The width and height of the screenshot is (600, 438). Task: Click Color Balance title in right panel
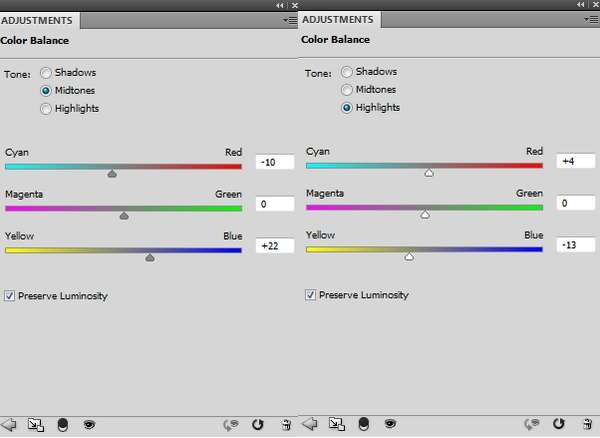click(x=336, y=39)
